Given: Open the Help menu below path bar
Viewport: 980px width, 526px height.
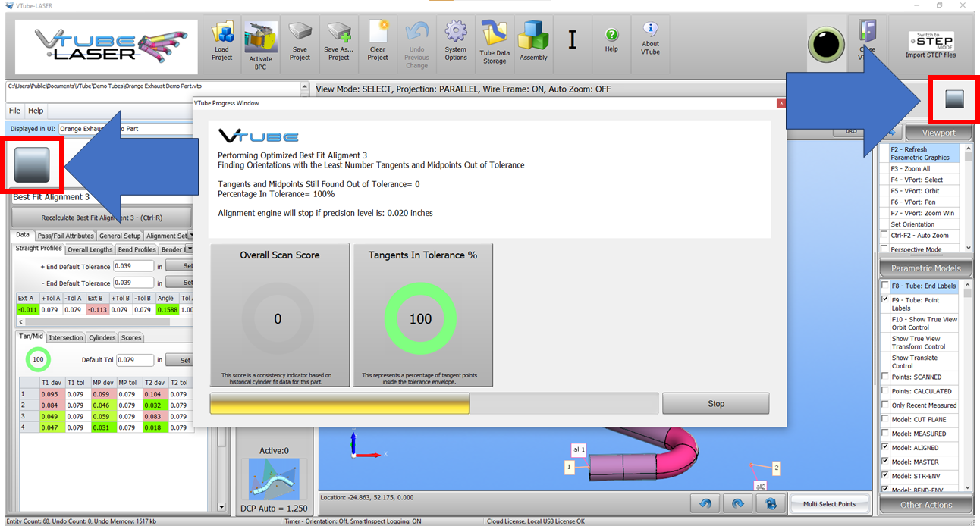Looking at the screenshot, I should [36, 111].
